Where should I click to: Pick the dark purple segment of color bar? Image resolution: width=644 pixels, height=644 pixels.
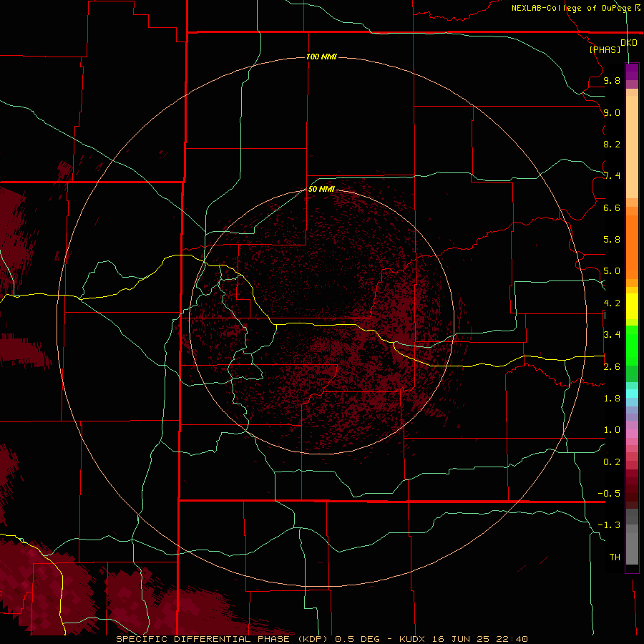pyautogui.click(x=632, y=72)
